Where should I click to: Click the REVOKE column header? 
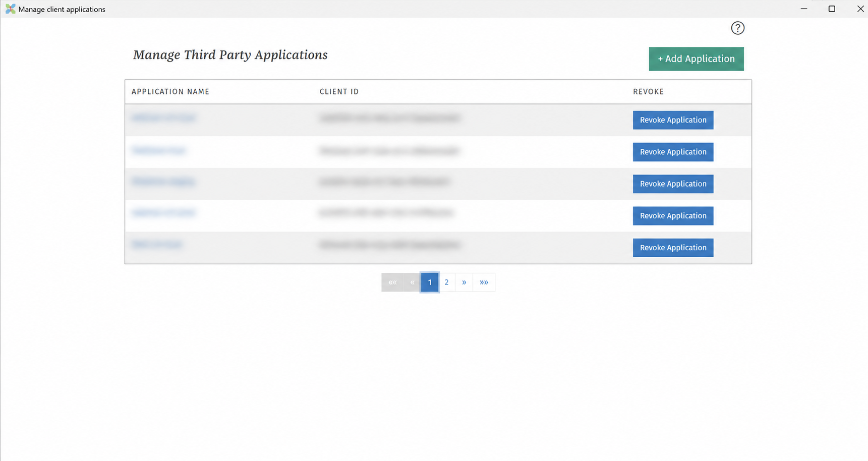coord(648,92)
